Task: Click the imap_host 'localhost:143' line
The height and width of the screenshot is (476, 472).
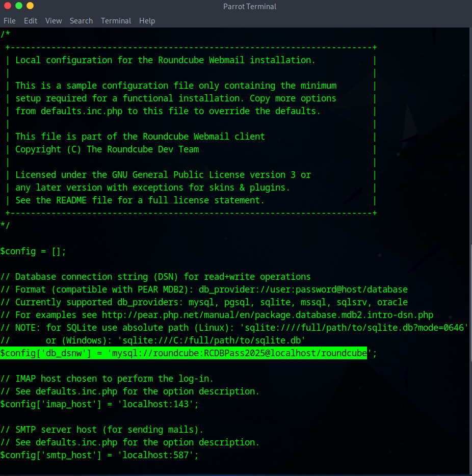Action: click(99, 404)
